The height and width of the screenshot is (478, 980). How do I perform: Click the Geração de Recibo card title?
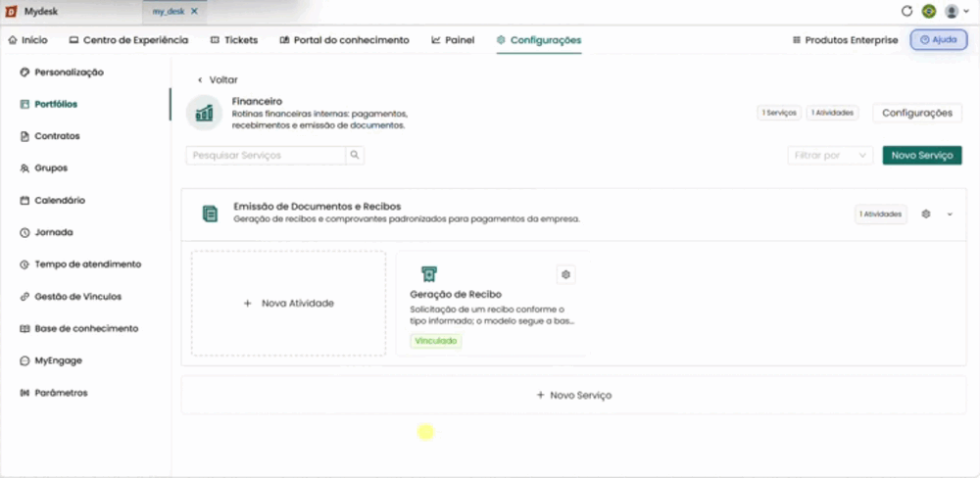456,294
